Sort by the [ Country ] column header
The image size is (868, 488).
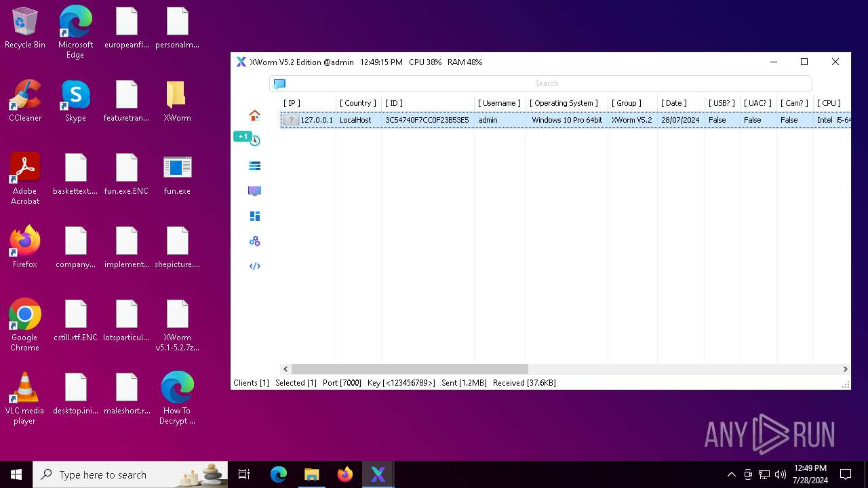click(x=358, y=103)
